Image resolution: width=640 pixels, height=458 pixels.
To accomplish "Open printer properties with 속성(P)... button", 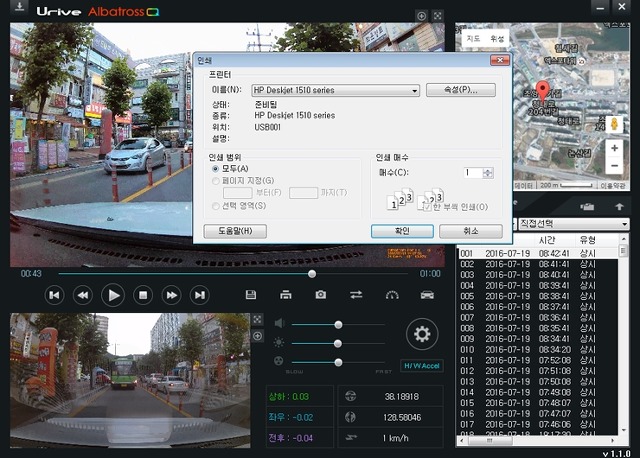I will [461, 90].
